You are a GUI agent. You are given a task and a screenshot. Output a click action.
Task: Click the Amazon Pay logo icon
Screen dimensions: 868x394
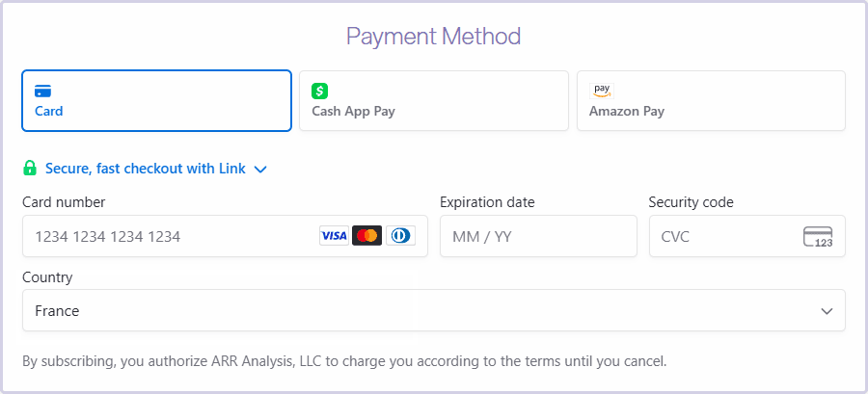(x=602, y=91)
